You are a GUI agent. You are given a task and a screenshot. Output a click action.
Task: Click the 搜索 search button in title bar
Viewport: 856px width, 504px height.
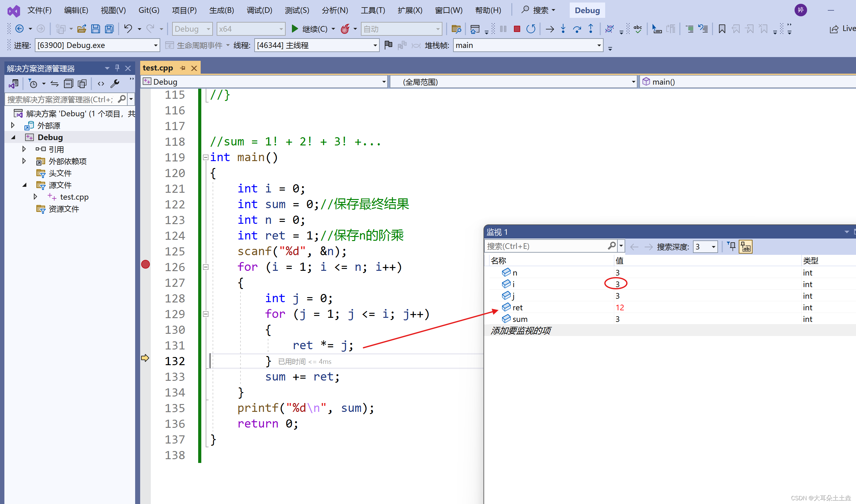click(x=538, y=10)
